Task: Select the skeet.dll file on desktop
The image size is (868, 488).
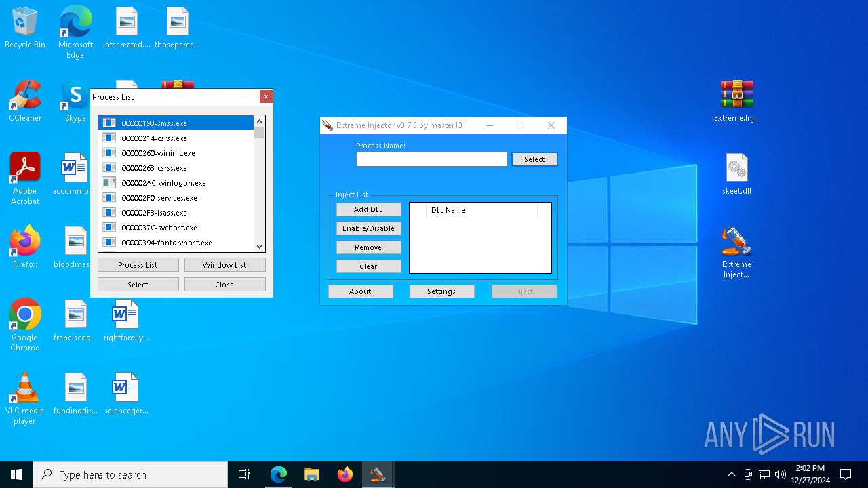Action: pyautogui.click(x=736, y=174)
